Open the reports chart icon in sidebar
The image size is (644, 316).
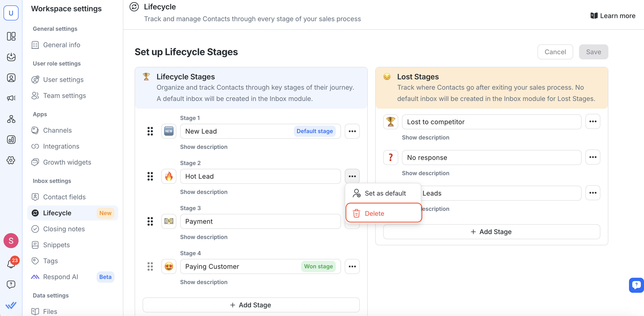(11, 139)
